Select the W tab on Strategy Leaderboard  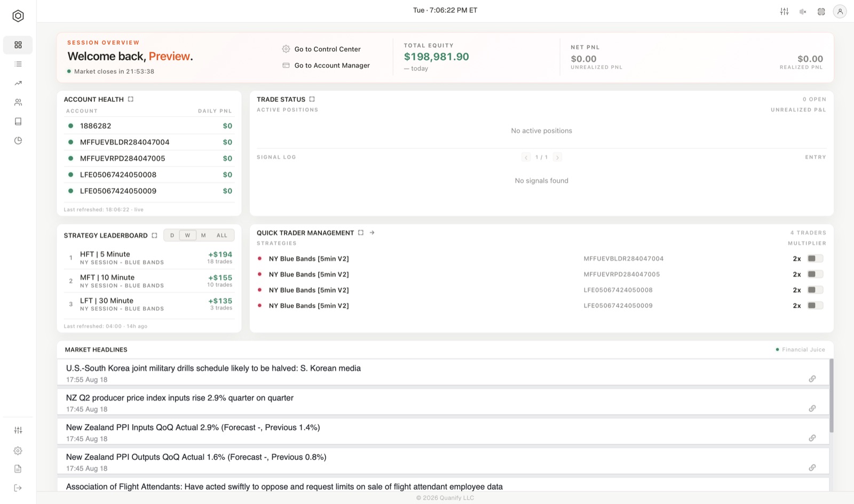(187, 235)
